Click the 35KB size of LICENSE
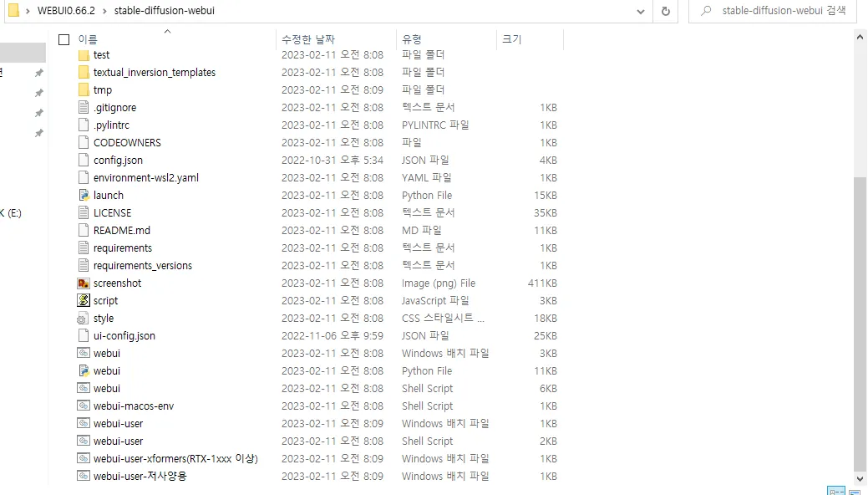This screenshot has height=495, width=868. point(546,213)
